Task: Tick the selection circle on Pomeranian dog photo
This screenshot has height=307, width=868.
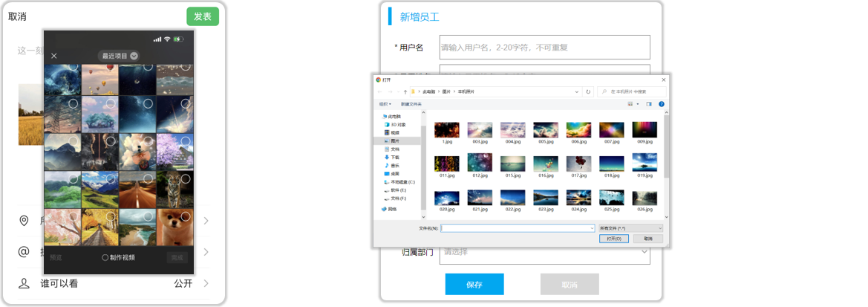Action: point(185,216)
